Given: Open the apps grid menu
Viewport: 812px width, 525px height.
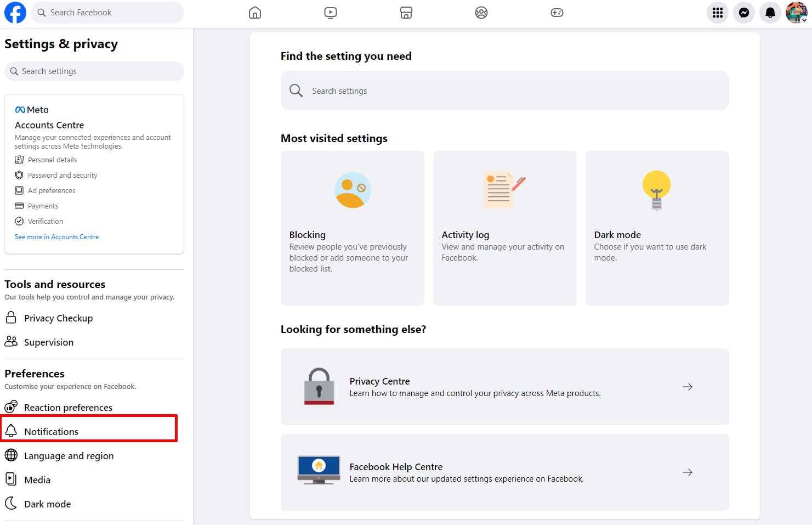Looking at the screenshot, I should tap(717, 13).
